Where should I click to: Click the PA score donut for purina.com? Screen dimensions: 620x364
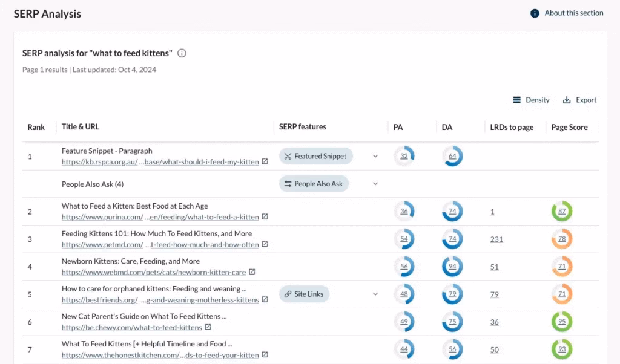point(404,211)
